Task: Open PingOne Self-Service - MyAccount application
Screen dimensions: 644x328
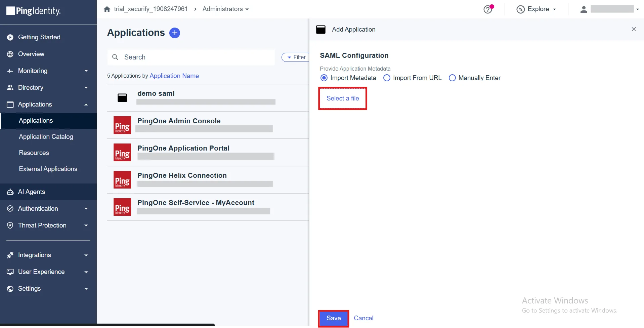Action: coord(208,207)
